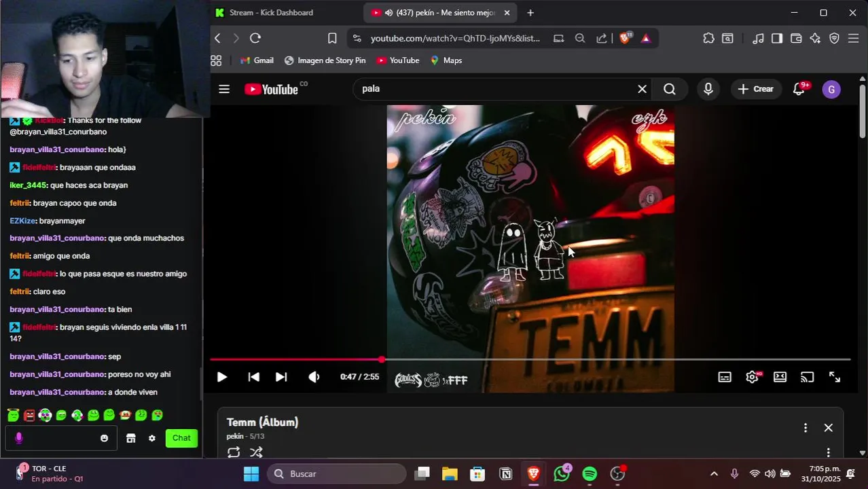This screenshot has height=489, width=868.
Task: Submit search with the magnifier button
Action: (x=670, y=89)
